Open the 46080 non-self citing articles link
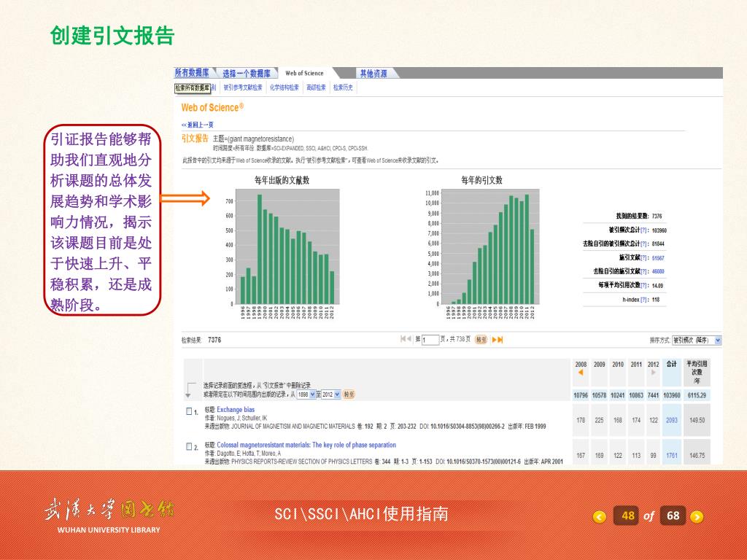 pos(658,272)
